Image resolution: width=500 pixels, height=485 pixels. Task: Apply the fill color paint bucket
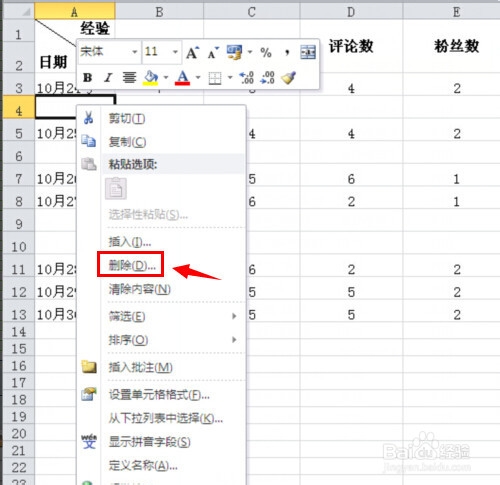click(151, 78)
